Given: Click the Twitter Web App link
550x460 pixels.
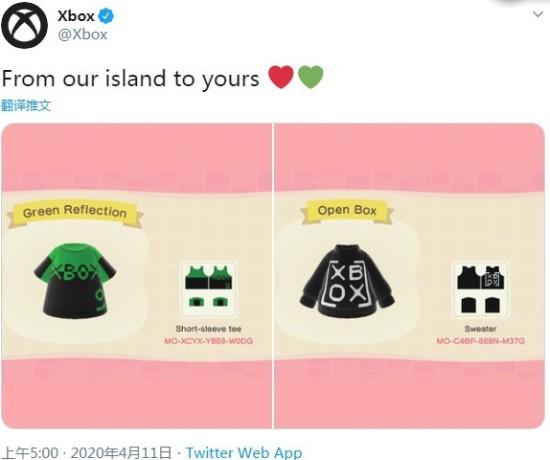Looking at the screenshot, I should 244,453.
